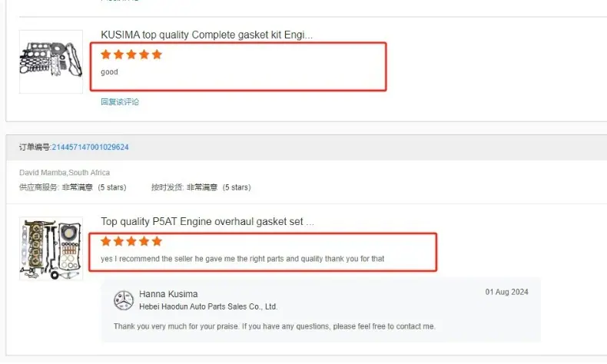The height and width of the screenshot is (364, 607).
Task: Open order number 214457147001029624 link
Action: coord(90,147)
